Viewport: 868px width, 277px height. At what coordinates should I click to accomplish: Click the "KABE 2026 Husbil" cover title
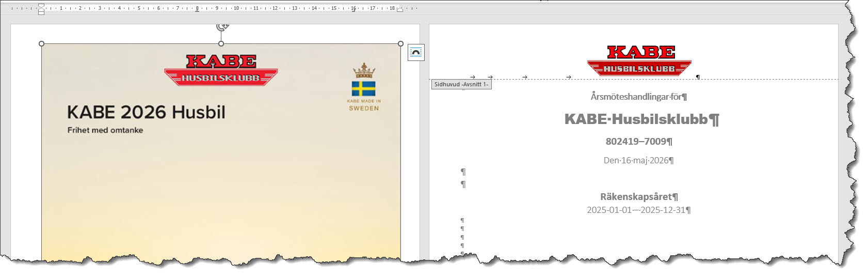(146, 112)
